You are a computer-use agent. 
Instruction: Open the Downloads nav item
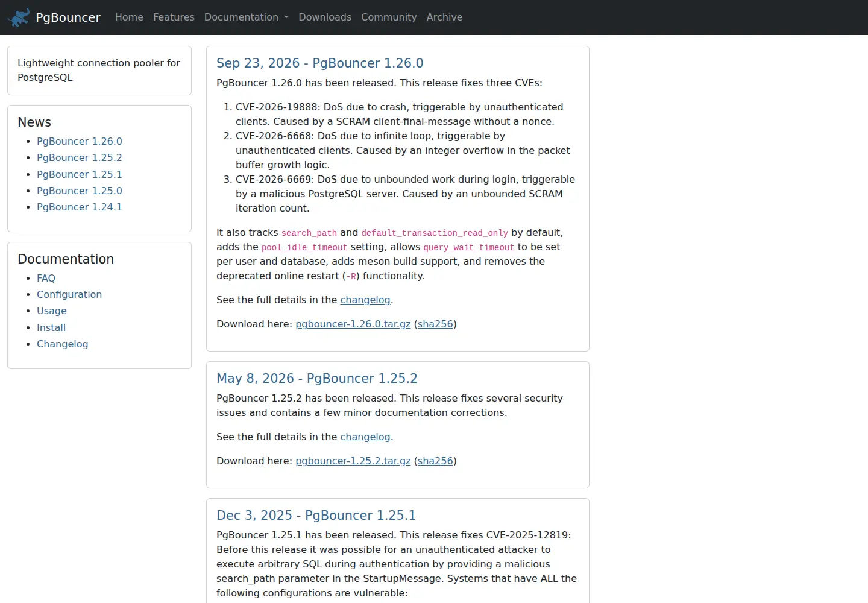(325, 17)
